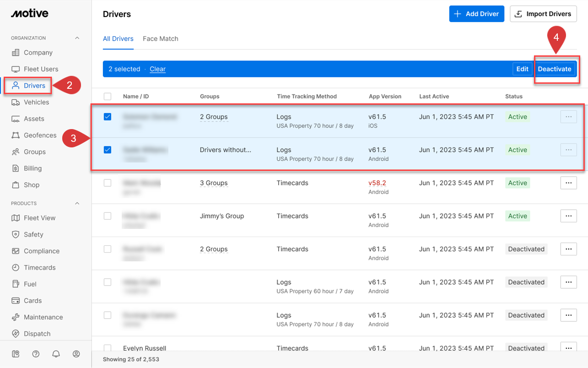
Task: Open the user profile icon
Action: coord(76,354)
